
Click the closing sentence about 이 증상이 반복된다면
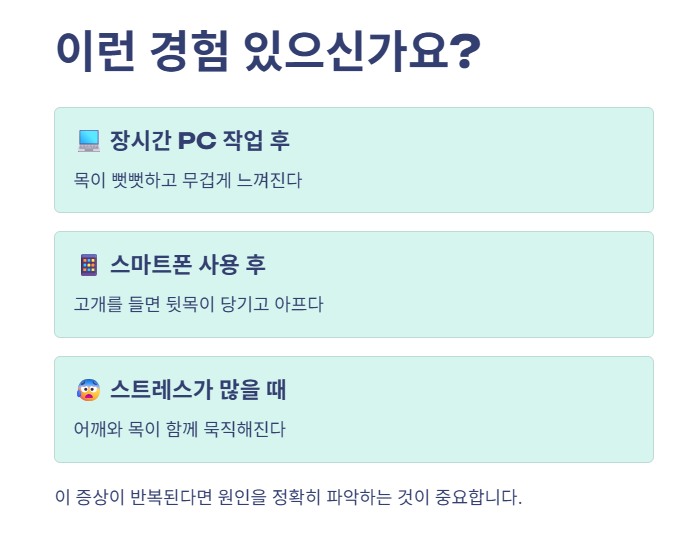click(x=288, y=497)
